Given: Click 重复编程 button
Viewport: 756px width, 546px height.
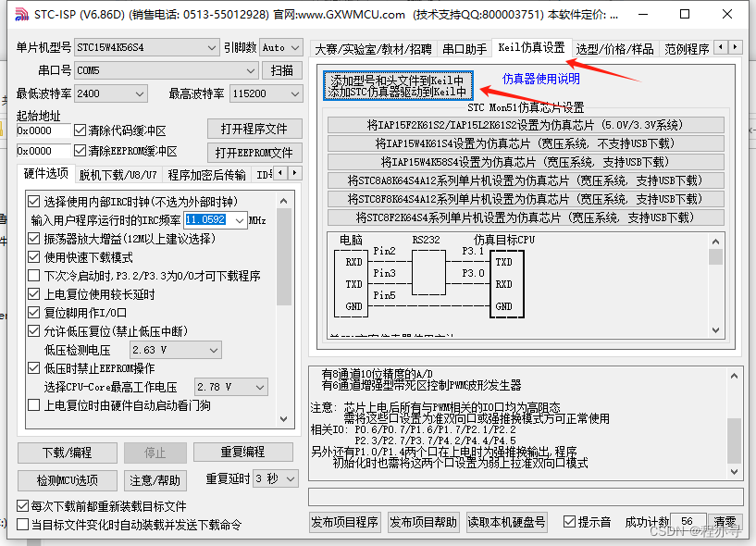Looking at the screenshot, I should coord(243,452).
